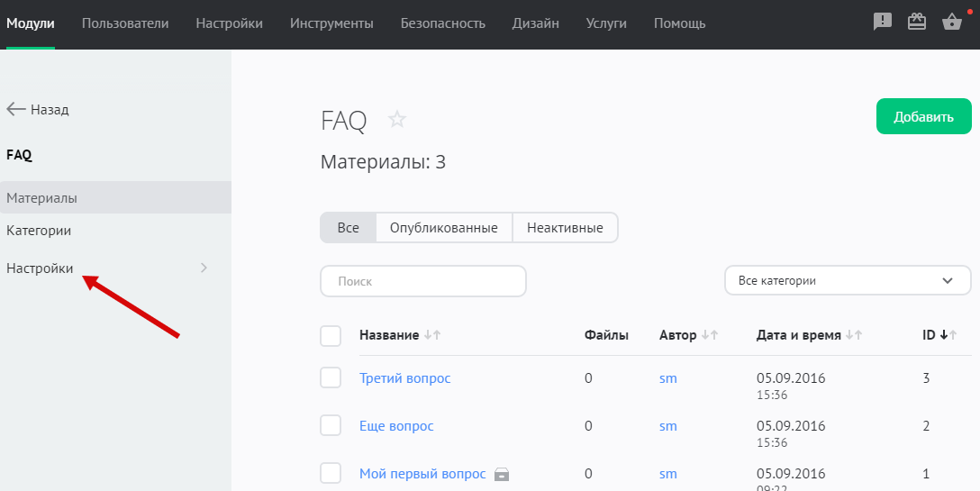980x491 pixels.
Task: Star the FAQ module as favorite
Action: [397, 120]
